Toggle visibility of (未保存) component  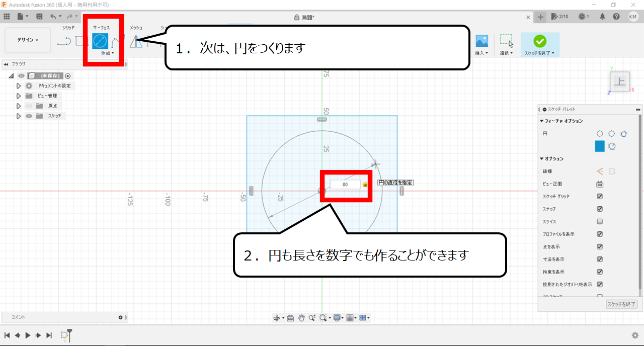tap(21, 76)
